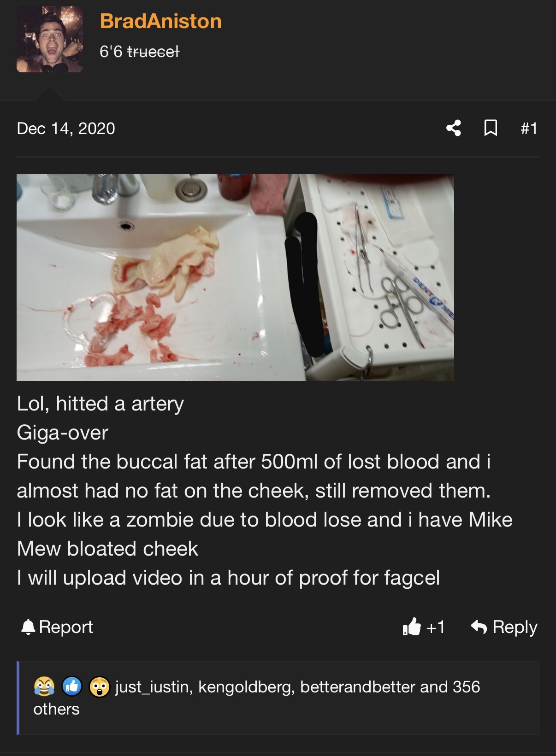View just_iustin's profile from reactions
556x756 pixels.
[154, 687]
